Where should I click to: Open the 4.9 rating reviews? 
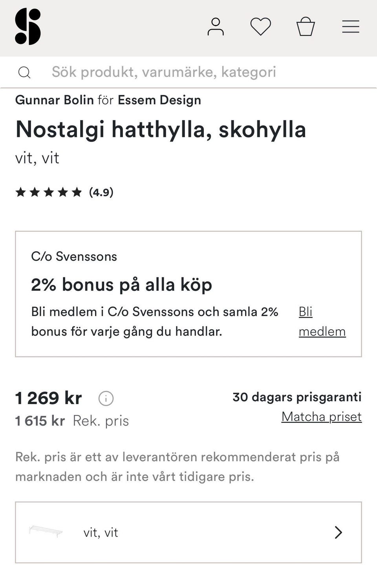[101, 192]
